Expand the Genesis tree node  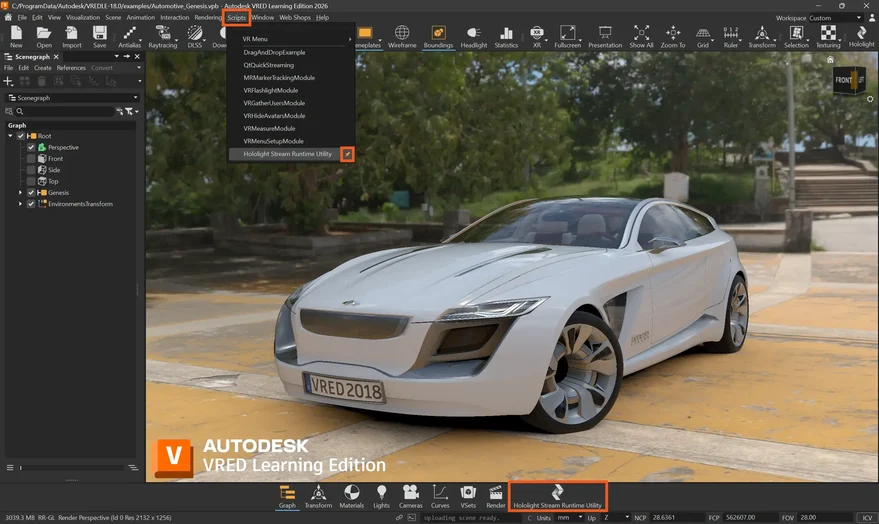[x=20, y=192]
